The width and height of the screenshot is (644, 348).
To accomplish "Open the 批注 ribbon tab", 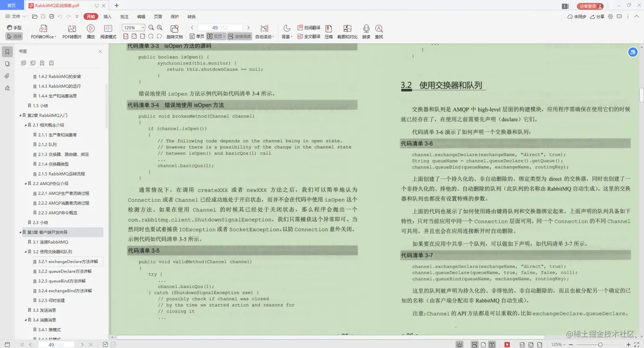I will pos(124,17).
